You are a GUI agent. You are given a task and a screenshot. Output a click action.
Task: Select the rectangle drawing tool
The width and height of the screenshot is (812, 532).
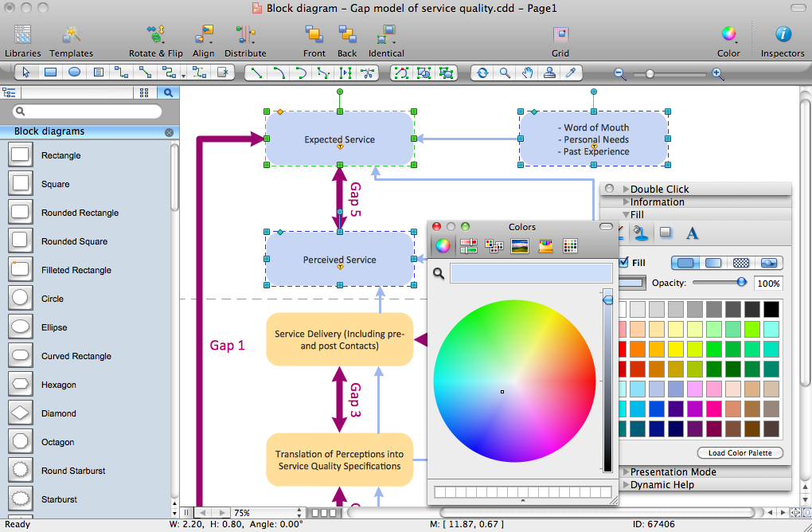(x=50, y=73)
